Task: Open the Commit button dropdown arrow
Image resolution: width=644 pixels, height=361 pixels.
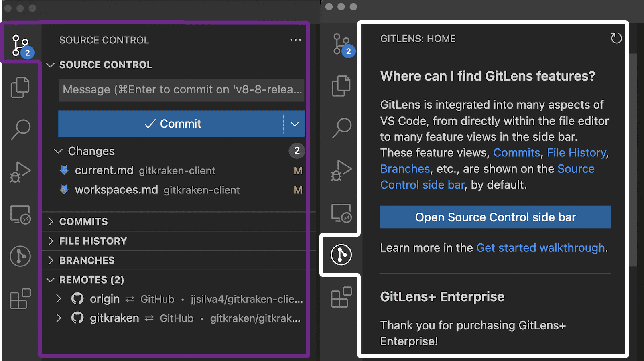Action: [x=295, y=124]
